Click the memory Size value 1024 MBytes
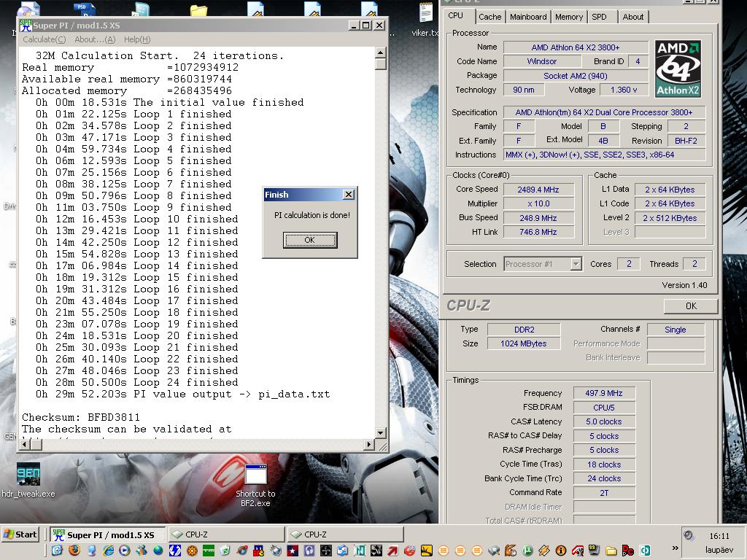 coord(523,343)
